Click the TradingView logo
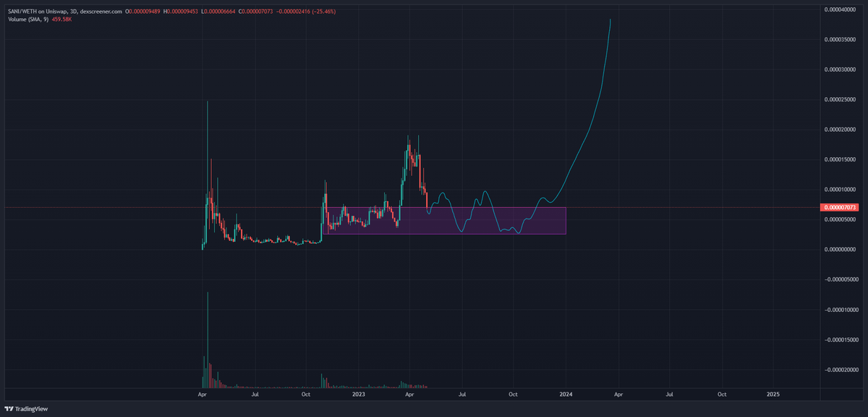Viewport: 868px width, 417px height. [x=27, y=410]
